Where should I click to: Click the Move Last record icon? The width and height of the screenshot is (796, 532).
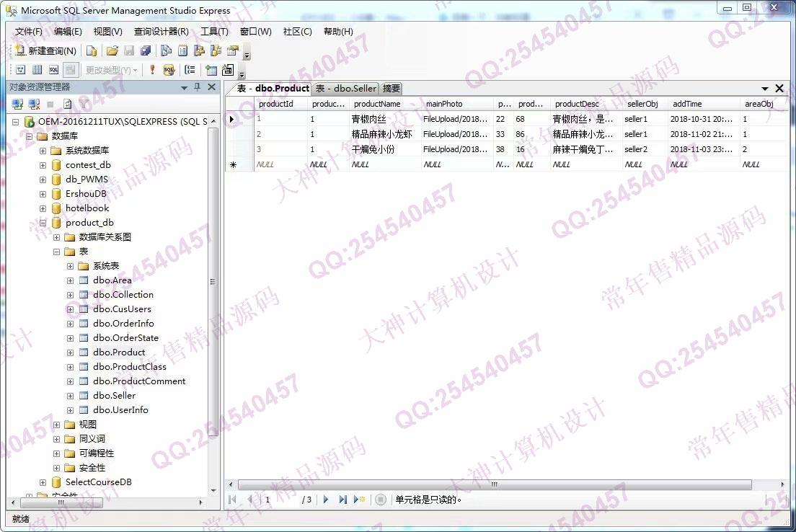[x=342, y=500]
